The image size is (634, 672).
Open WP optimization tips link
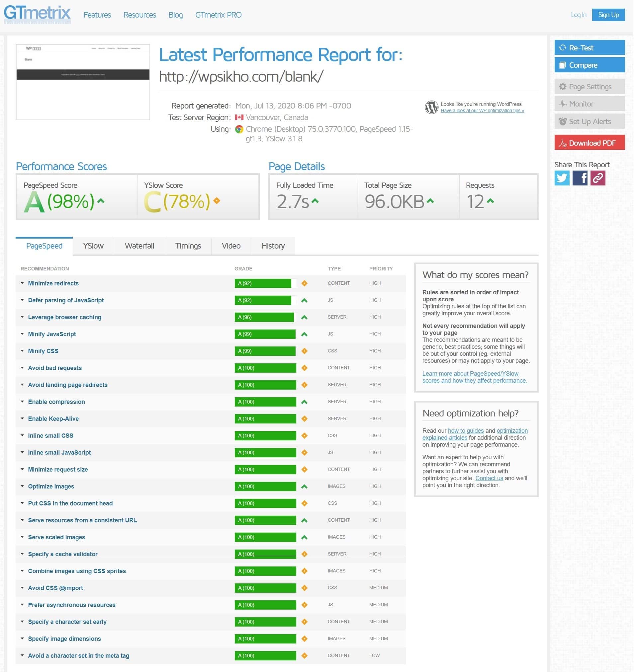[483, 111]
